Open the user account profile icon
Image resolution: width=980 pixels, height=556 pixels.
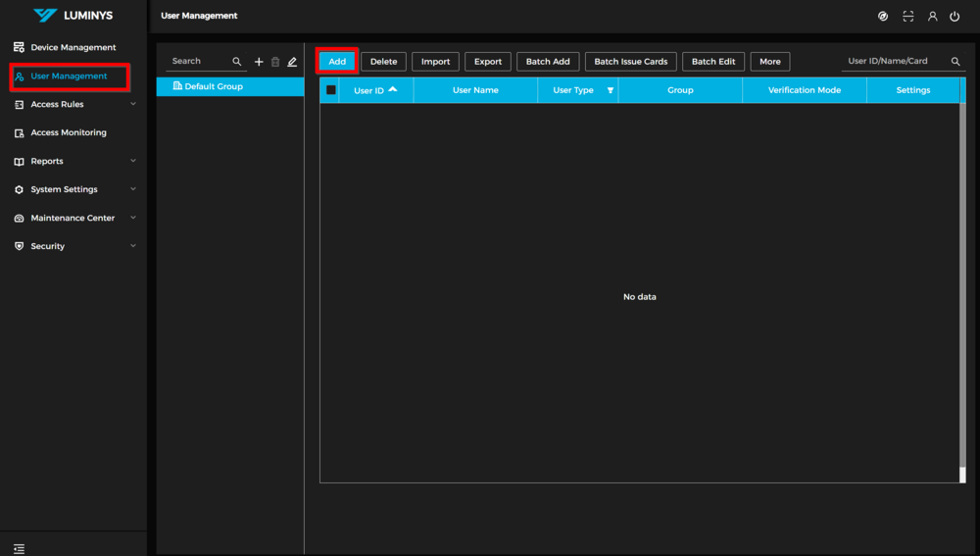pos(932,17)
